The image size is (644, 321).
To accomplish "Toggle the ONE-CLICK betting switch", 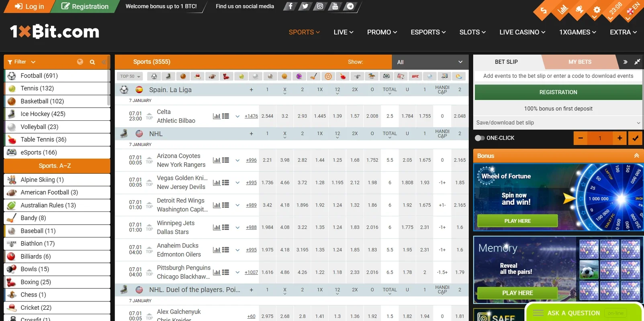I will pyautogui.click(x=480, y=138).
